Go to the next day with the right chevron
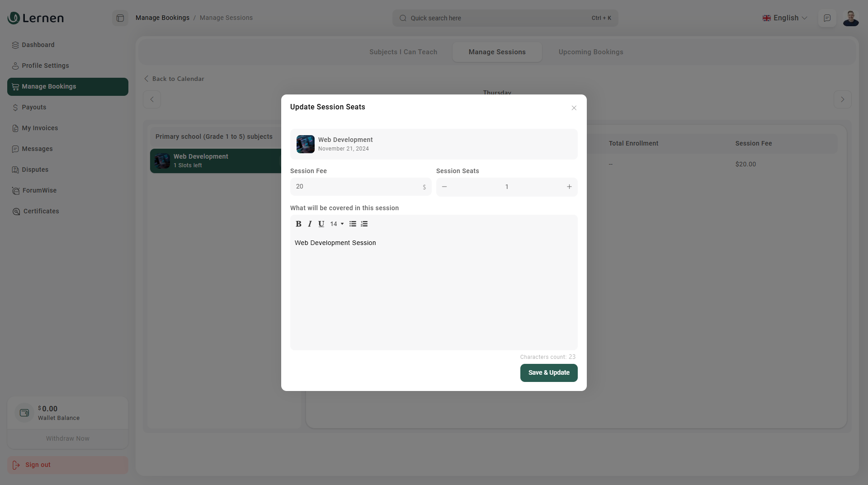868x485 pixels. click(842, 99)
